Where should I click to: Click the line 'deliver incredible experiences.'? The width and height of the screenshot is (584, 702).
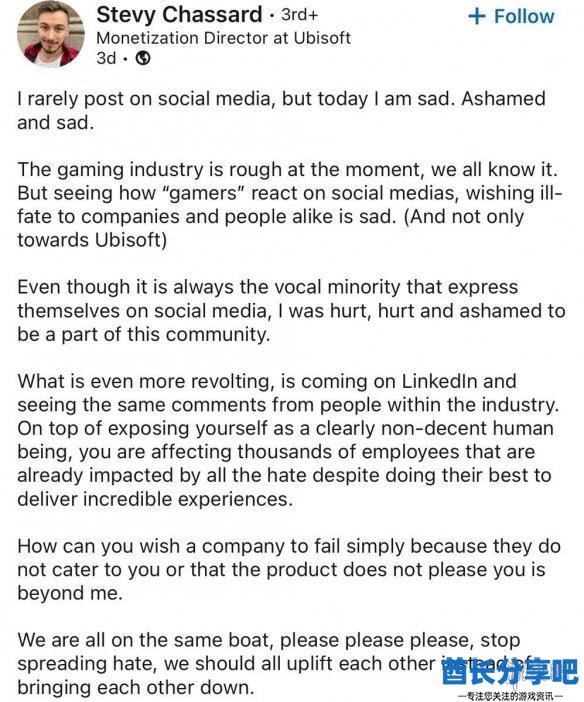(x=155, y=499)
